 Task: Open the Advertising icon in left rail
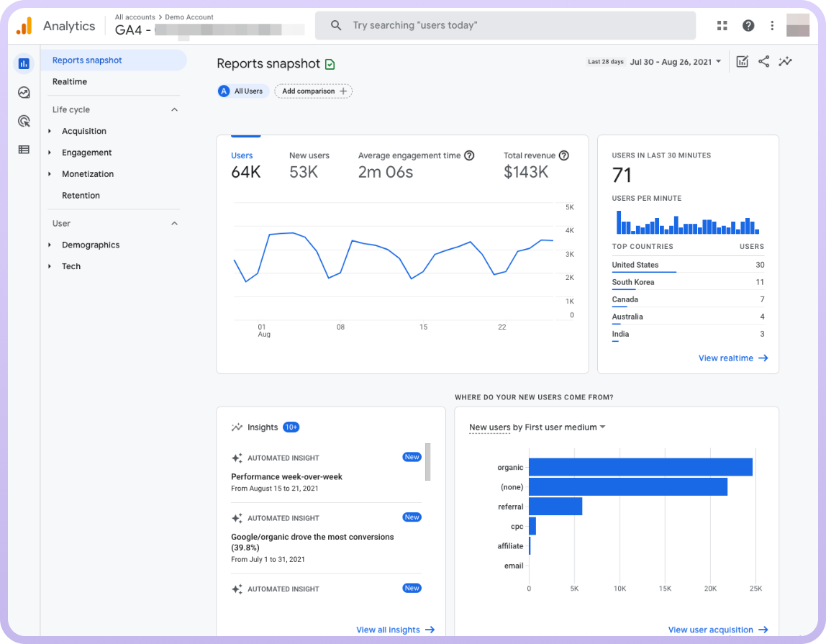click(x=24, y=121)
